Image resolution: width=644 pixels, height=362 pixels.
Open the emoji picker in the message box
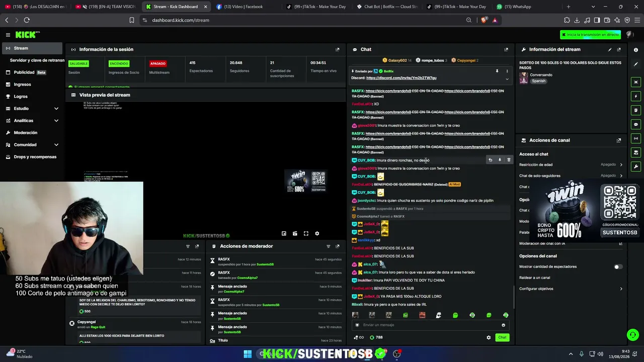coord(503,325)
